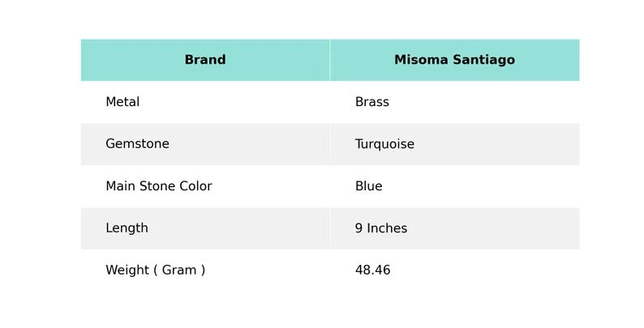This screenshot has height=328, width=644.
Task: Click the number 9 in Length value
Action: (x=359, y=228)
